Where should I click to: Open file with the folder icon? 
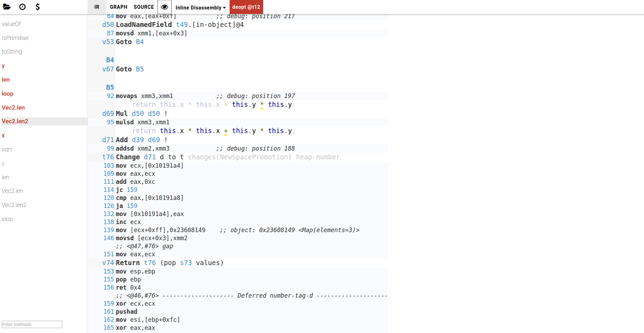(x=7, y=7)
